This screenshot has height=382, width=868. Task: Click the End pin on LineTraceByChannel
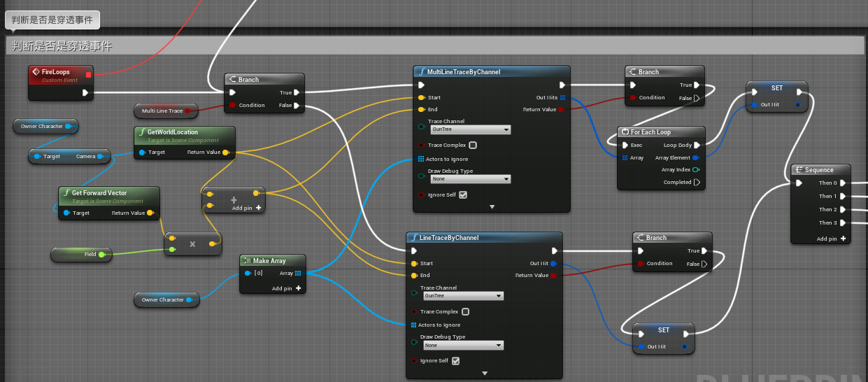point(413,276)
